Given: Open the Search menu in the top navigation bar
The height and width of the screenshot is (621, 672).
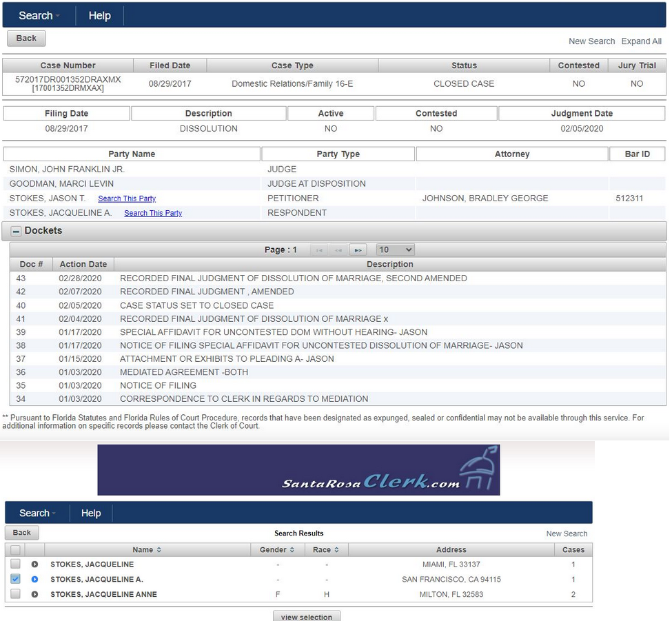Looking at the screenshot, I should click(x=39, y=16).
